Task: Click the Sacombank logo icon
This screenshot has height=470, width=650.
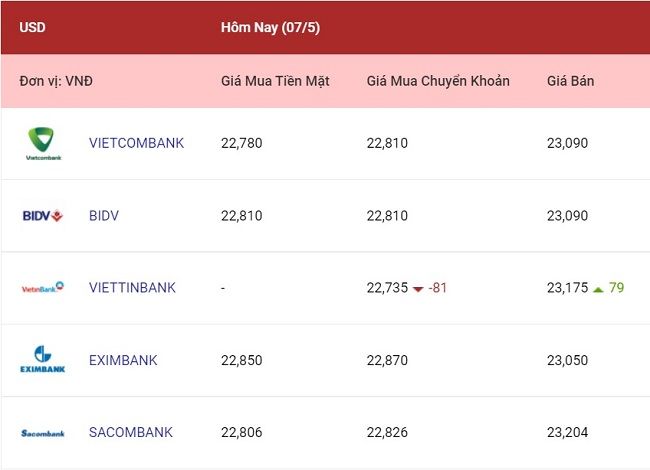Action: tap(43, 433)
